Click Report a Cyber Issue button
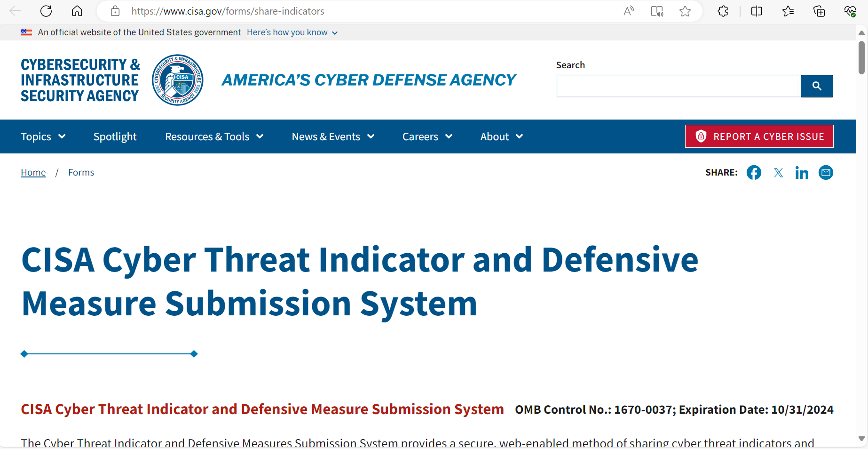Image resolution: width=868 pixels, height=449 pixels. (x=759, y=136)
